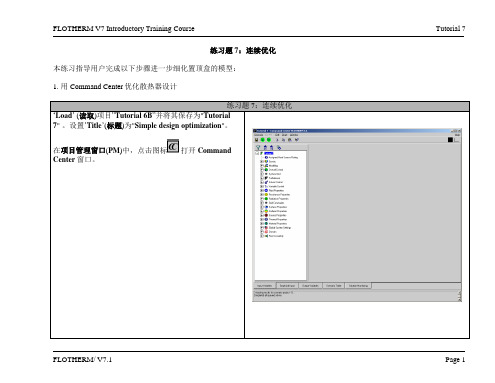Viewport: 495px width, 383px height.
Task: Select Fluid Properties in the tree
Action: 276,191
